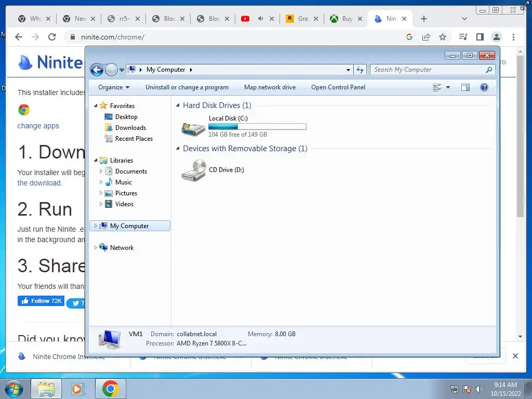Open Windows Explorer from taskbar

(46, 389)
